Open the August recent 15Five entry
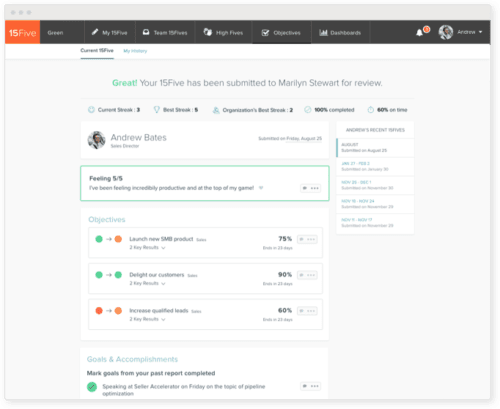This screenshot has height=409, width=500. click(x=375, y=148)
